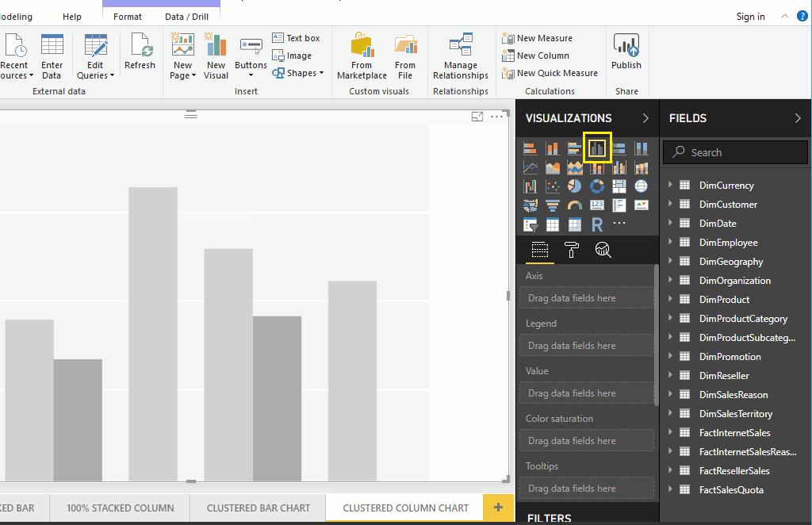
Task: Insert the R script visual
Action: point(597,224)
